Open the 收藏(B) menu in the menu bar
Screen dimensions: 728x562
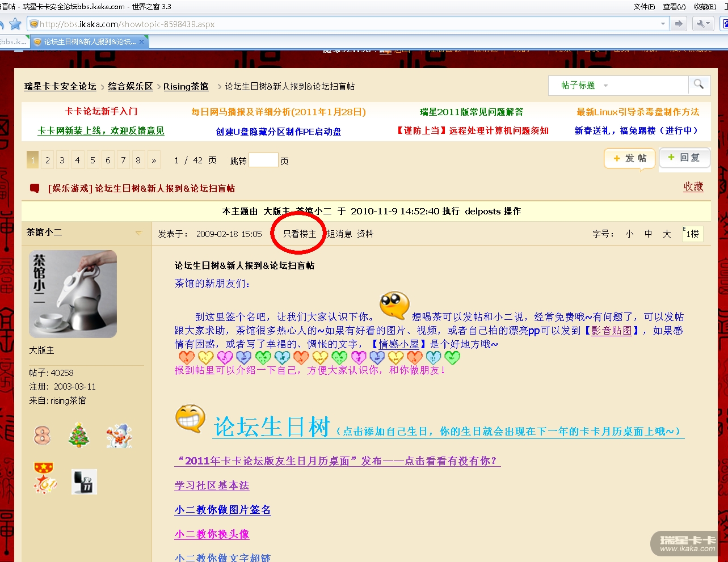[705, 7]
